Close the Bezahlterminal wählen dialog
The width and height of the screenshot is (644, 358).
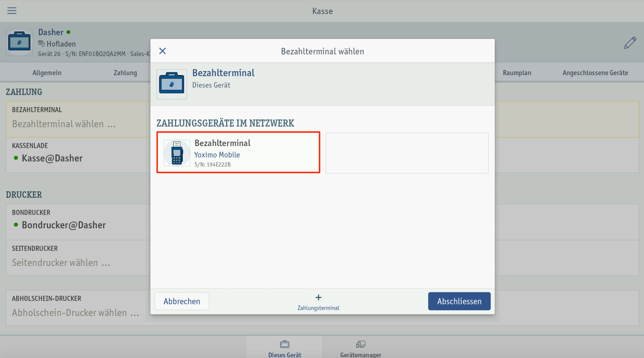pos(163,51)
